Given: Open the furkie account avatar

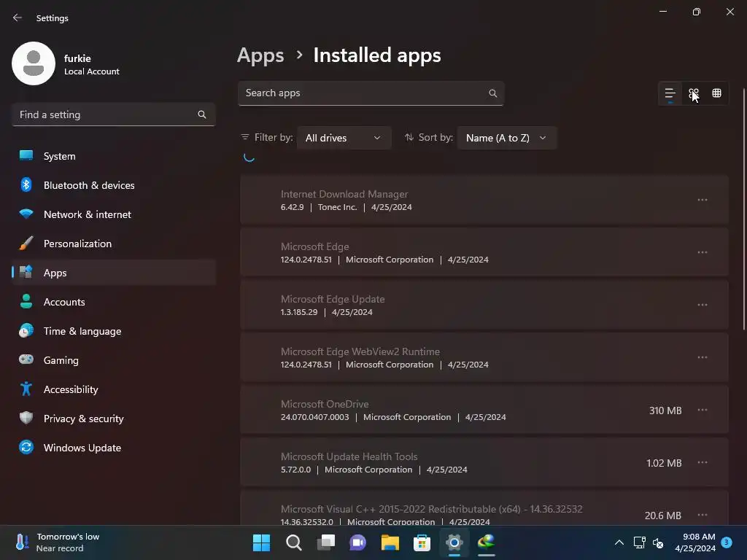Looking at the screenshot, I should [x=34, y=63].
